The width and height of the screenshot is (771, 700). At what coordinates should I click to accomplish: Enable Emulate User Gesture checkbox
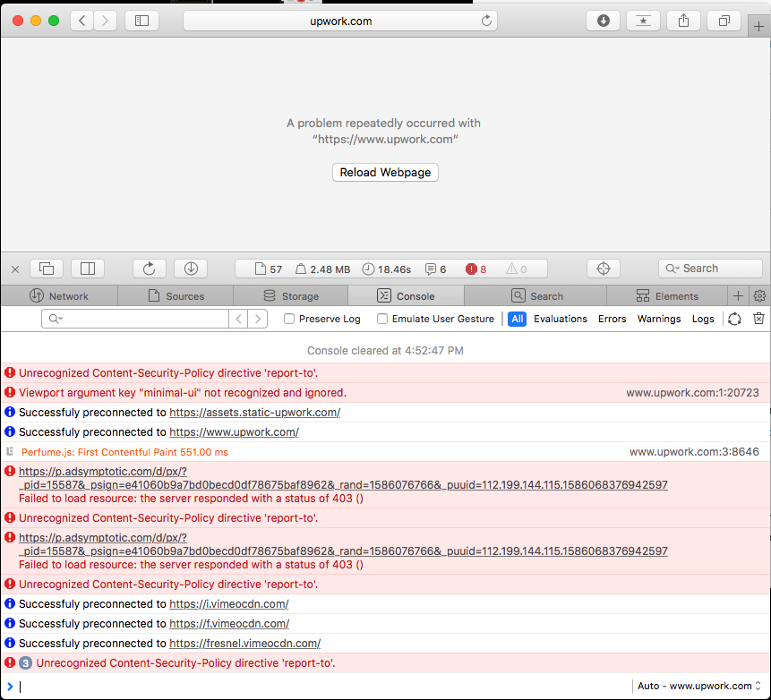(x=382, y=319)
